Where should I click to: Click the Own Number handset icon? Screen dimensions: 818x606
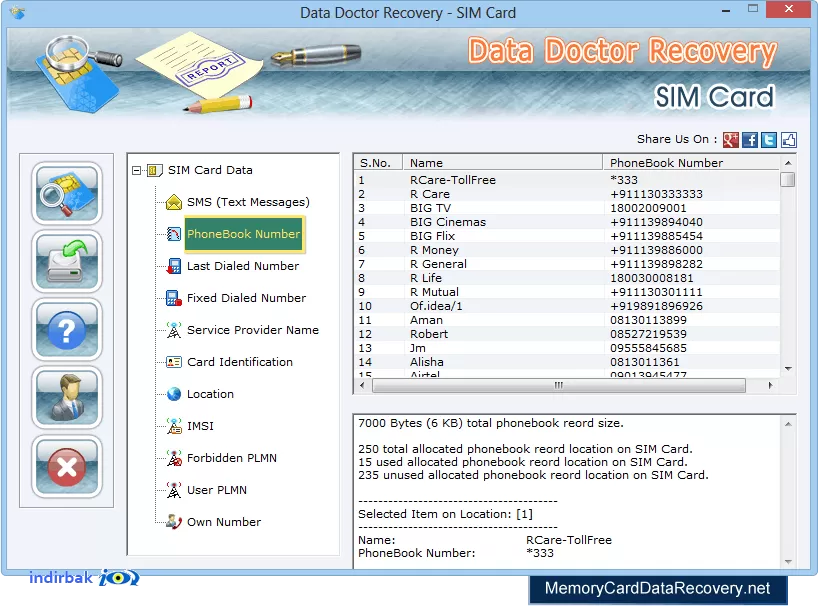pos(174,522)
